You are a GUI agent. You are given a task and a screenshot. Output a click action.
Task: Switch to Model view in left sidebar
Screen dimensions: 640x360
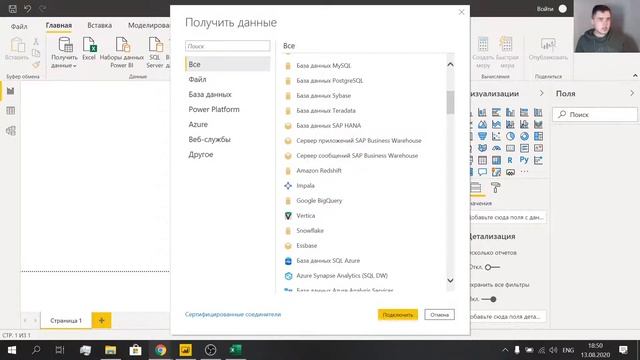pos(11,131)
